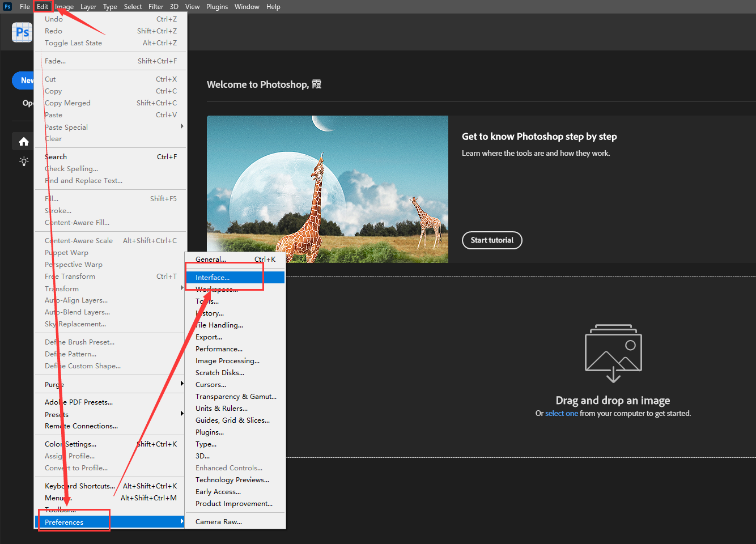This screenshot has width=756, height=544.
Task: Choose 3D... preferences entry
Action: point(236,456)
